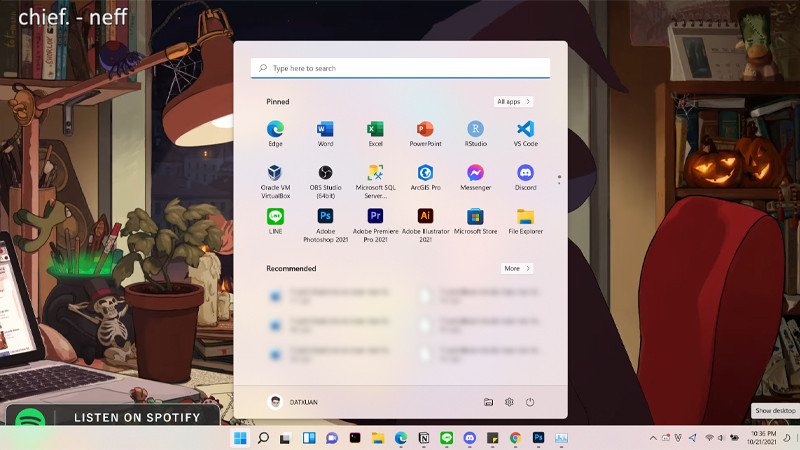Viewport: 800px width, 450px height.
Task: Open Notion from the taskbar
Action: [423, 438]
